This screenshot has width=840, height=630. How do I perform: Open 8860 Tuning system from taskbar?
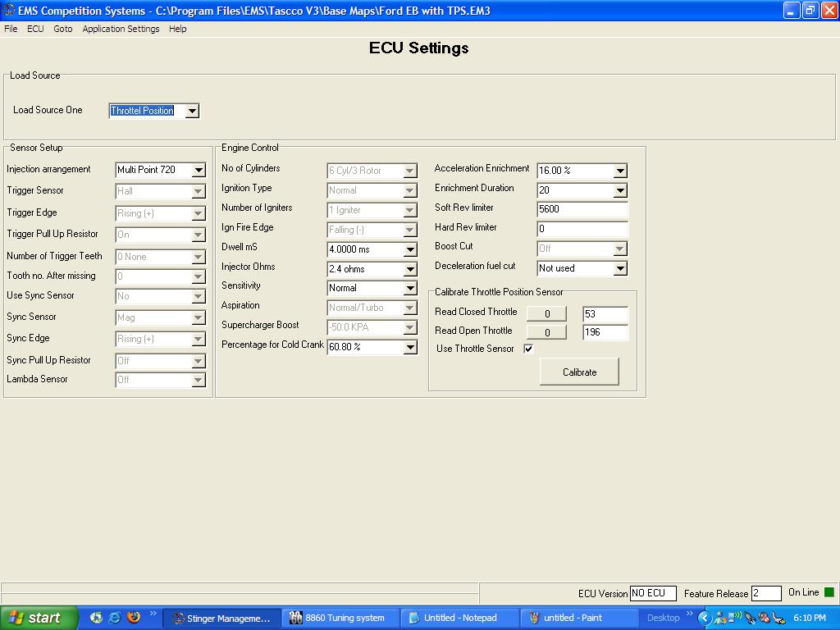[x=341, y=618]
